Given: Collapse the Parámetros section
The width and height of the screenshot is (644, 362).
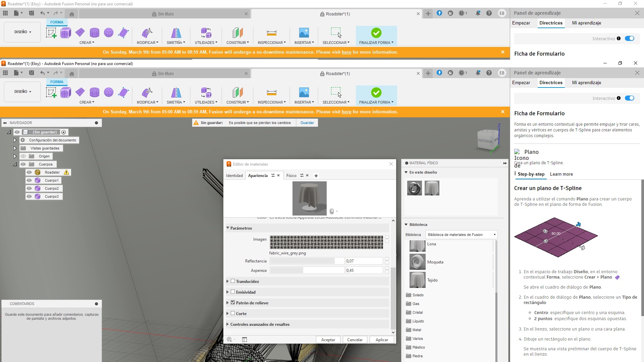Looking at the screenshot, I should 228,228.
